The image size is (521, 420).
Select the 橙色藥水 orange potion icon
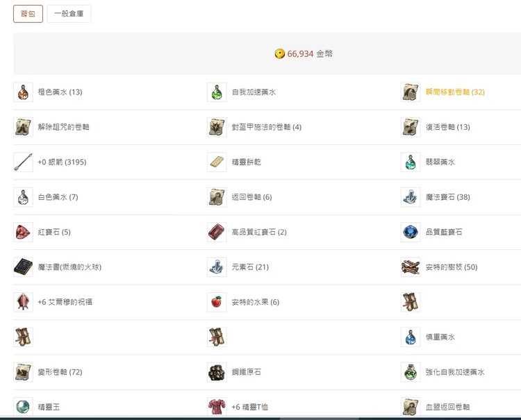[x=23, y=92]
